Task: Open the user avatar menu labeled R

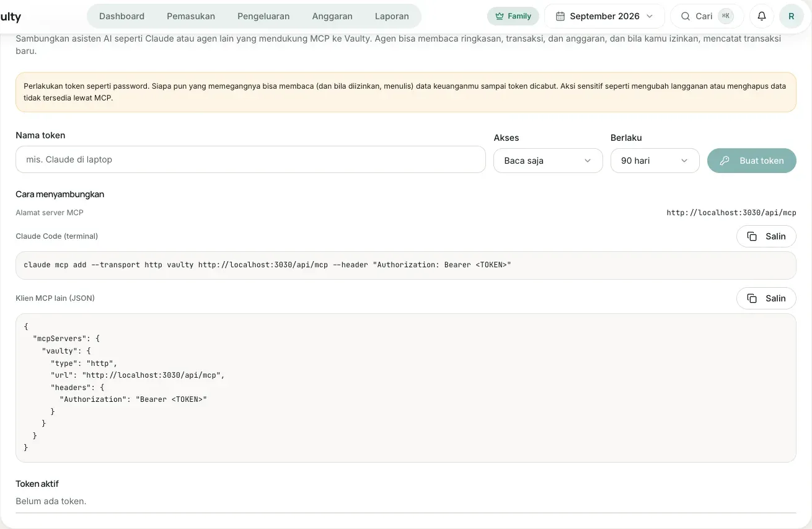Action: 791,16
